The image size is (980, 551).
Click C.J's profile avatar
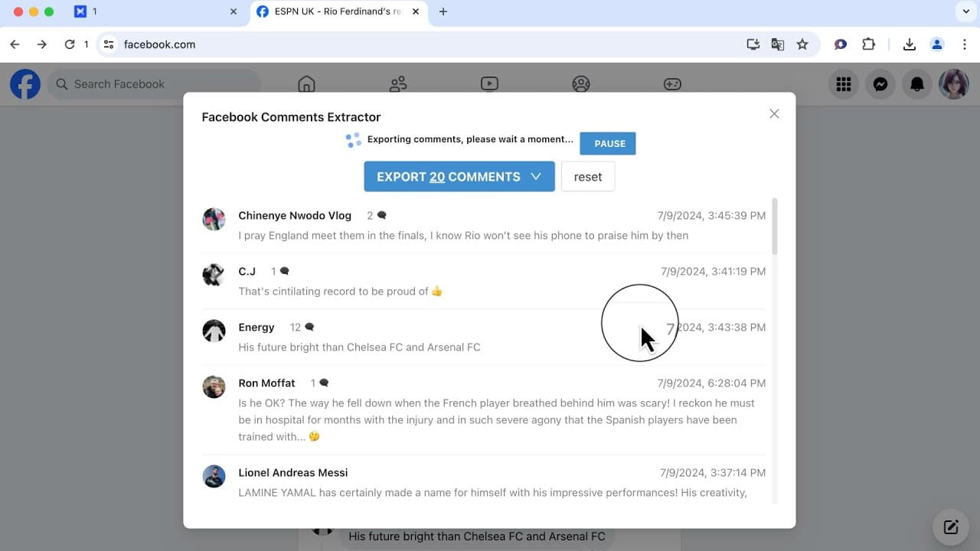214,275
